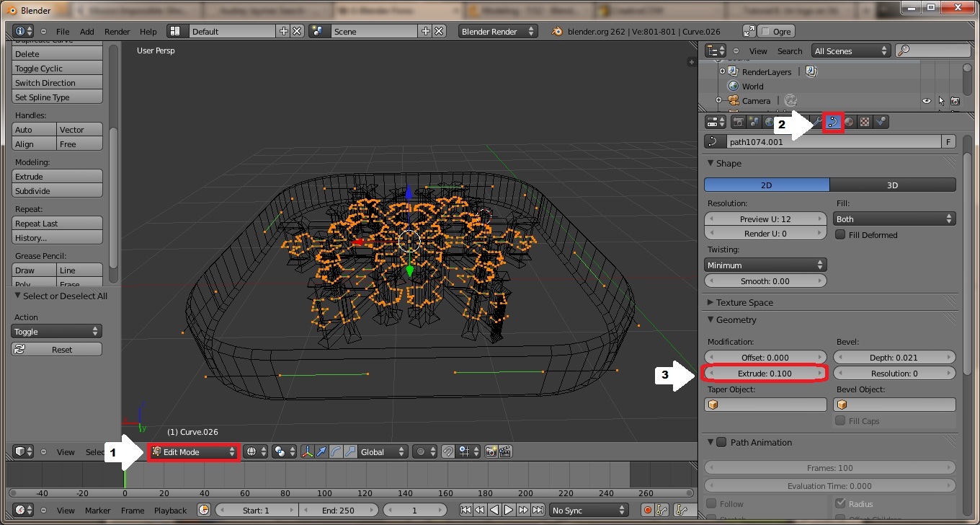
Task: Open the curve Object Data properties tab
Action: click(833, 122)
